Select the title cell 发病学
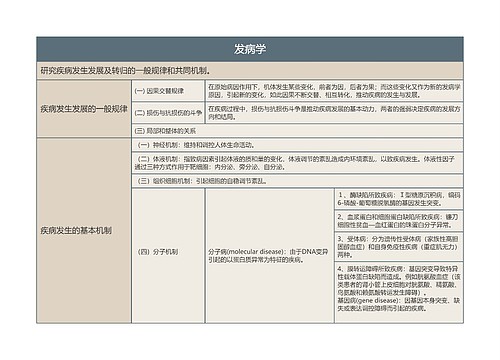The height and width of the screenshot is (360, 500). (250, 49)
